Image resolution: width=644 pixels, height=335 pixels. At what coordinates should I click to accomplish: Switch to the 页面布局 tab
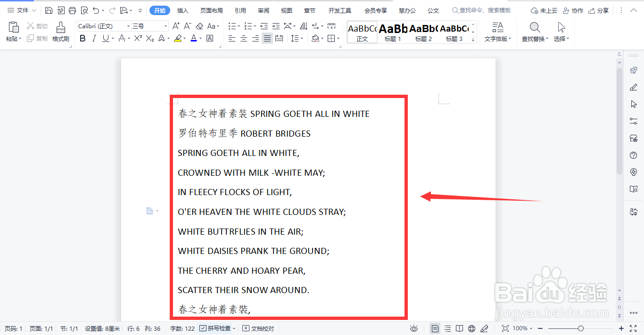[211, 10]
